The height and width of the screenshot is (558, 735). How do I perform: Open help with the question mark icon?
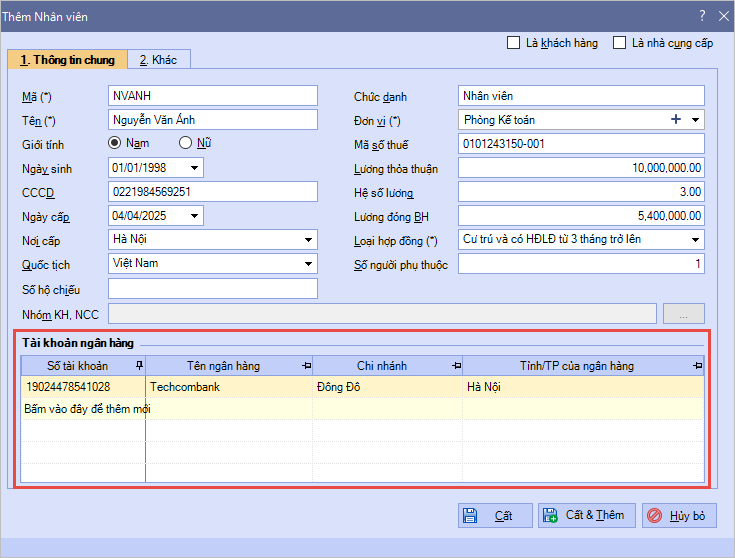click(x=701, y=15)
